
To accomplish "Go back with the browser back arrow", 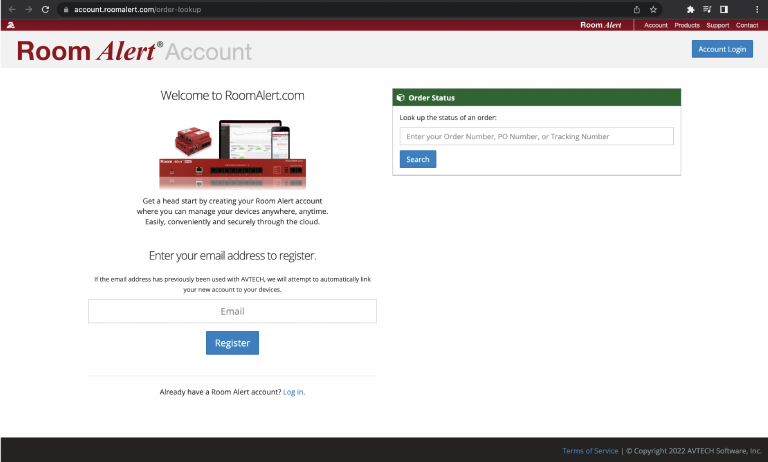I will tap(12, 9).
